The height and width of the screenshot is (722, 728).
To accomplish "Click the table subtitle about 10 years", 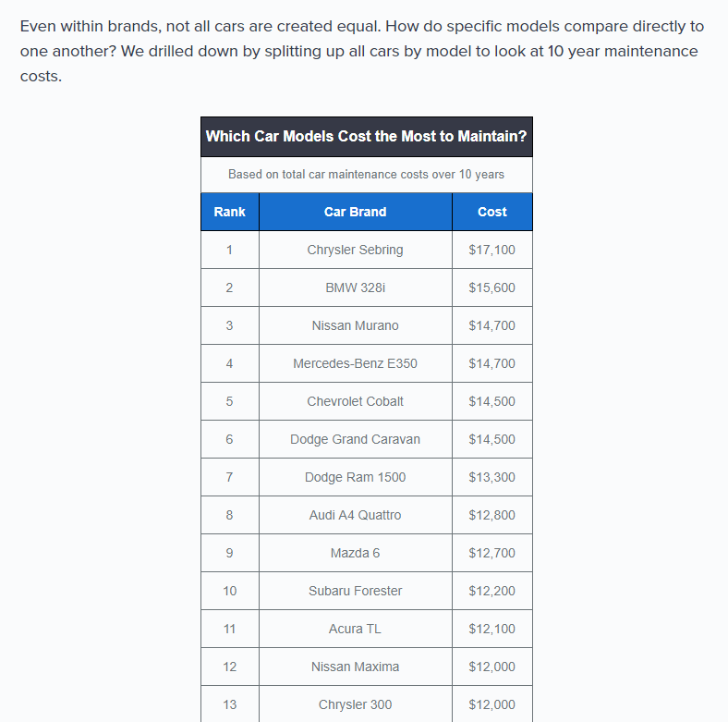I will pos(367,174).
